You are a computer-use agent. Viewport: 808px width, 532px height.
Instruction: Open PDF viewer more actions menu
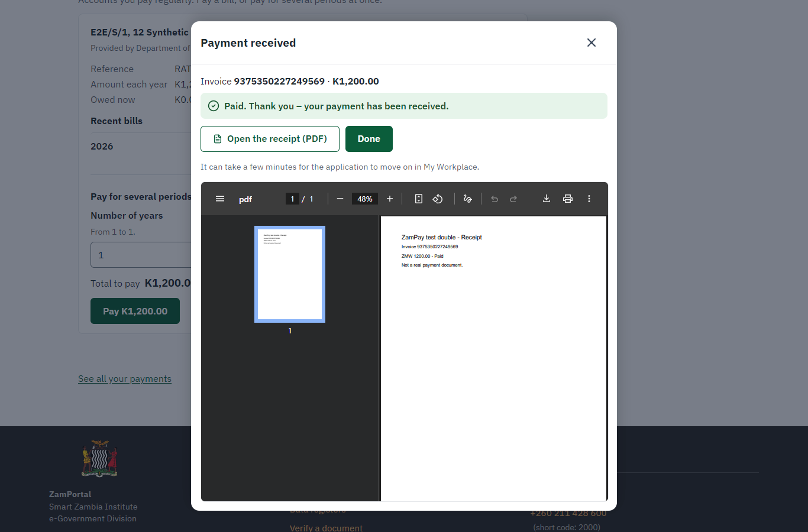click(x=589, y=199)
